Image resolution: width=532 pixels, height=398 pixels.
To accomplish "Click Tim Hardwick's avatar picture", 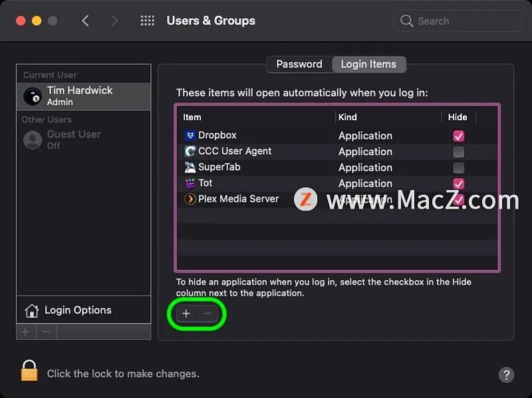I will click(x=33, y=96).
